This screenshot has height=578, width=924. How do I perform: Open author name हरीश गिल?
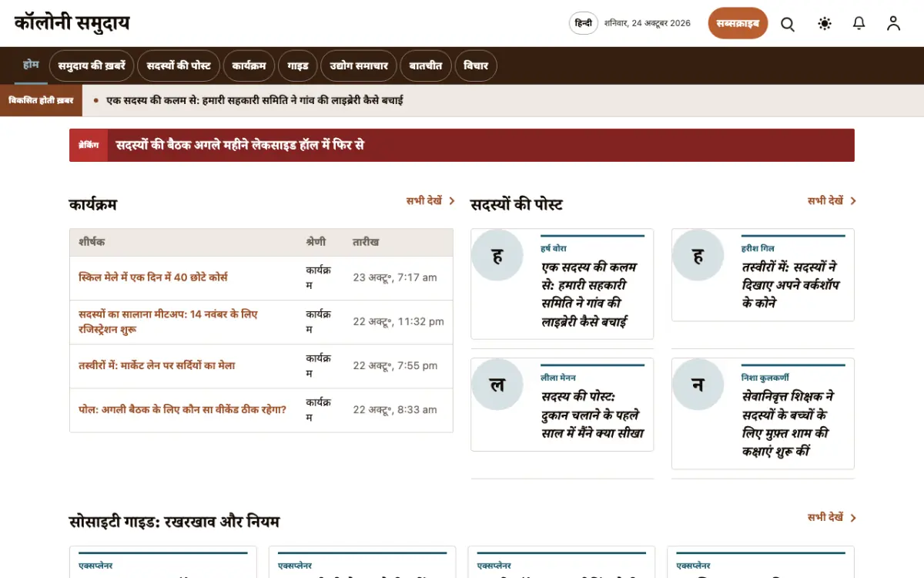[758, 248]
